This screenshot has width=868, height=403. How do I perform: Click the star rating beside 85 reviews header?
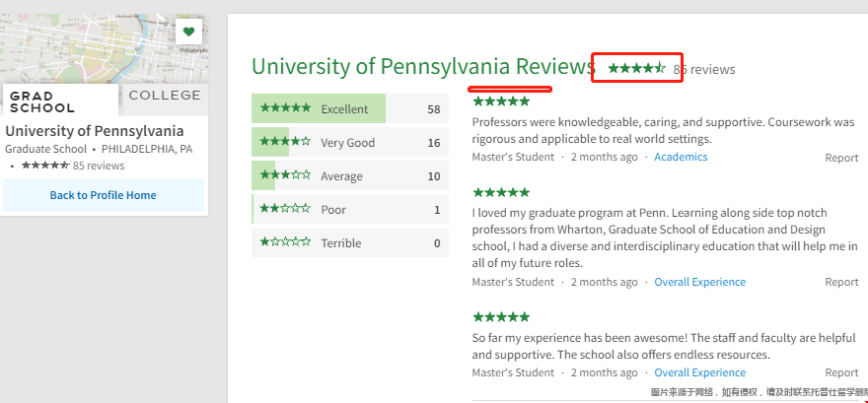[636, 68]
